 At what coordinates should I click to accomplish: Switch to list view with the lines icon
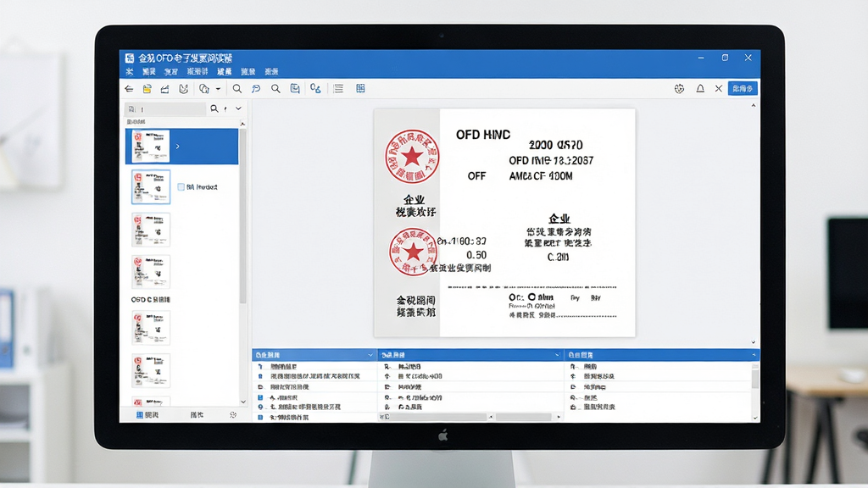(x=339, y=88)
